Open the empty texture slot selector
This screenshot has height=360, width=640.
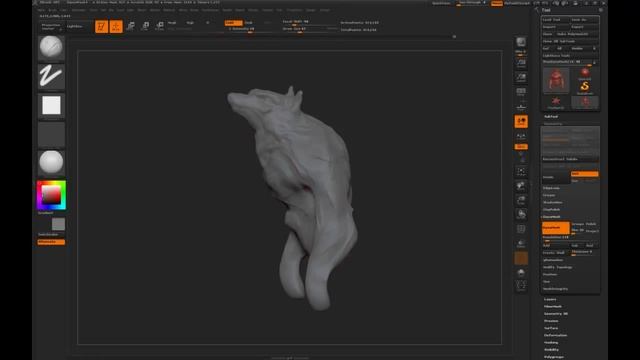coord(51,134)
